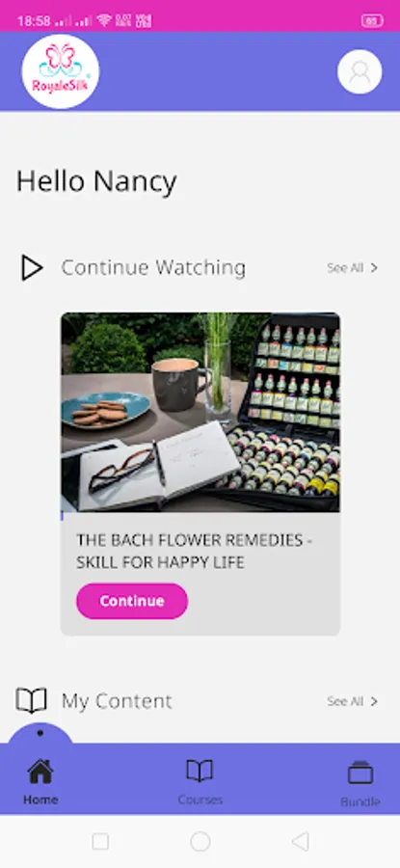
Task: Select the Bundle stack icon
Action: 360,773
